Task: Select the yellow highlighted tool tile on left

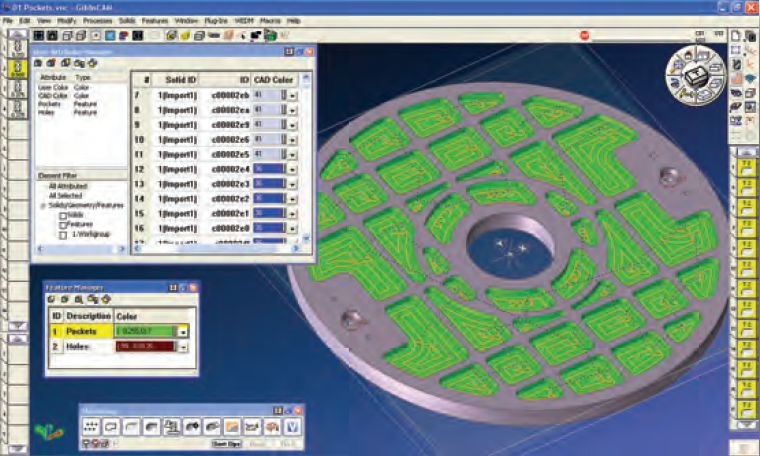Action: 17,69
